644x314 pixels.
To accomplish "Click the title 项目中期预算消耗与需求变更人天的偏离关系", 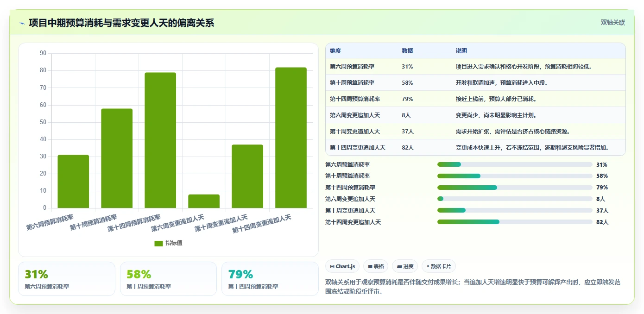I will pyautogui.click(x=121, y=23).
